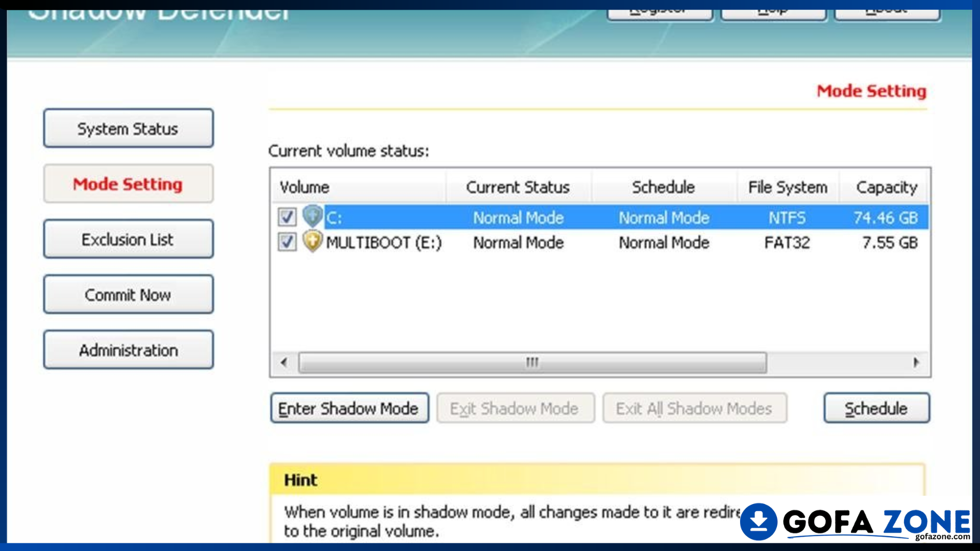The height and width of the screenshot is (551, 980).
Task: Click the 7.55 GB capacity cell
Action: tap(890, 242)
